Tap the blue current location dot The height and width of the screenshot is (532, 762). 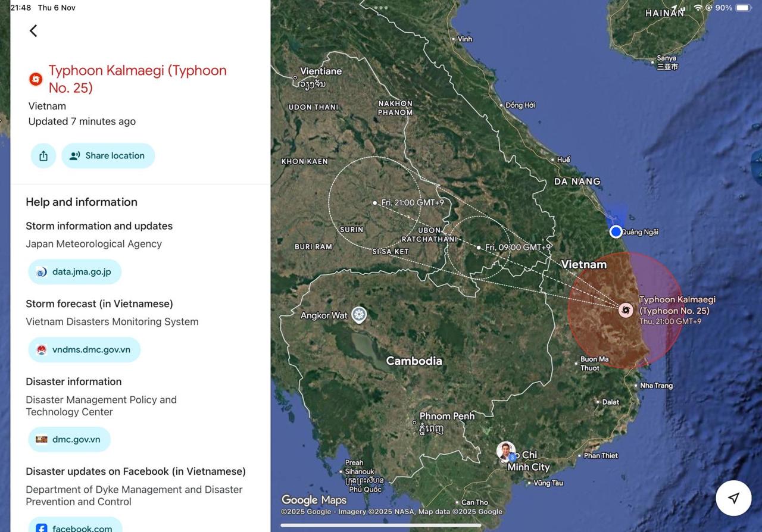coord(616,231)
